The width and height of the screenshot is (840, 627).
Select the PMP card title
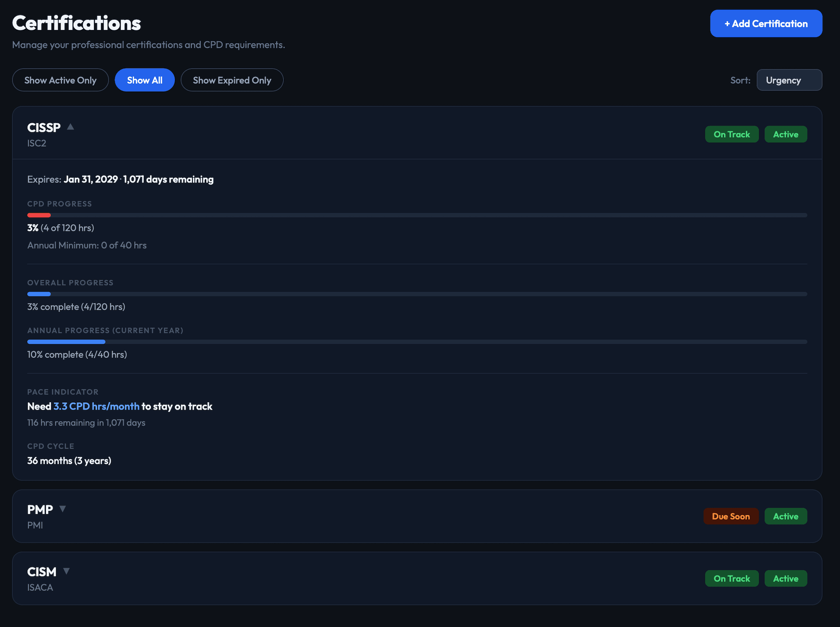pos(40,509)
